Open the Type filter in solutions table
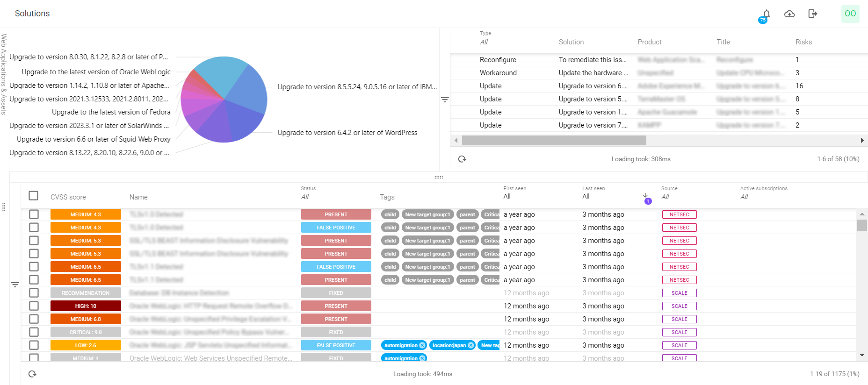Screen dimensions: 868x385 tap(484, 42)
